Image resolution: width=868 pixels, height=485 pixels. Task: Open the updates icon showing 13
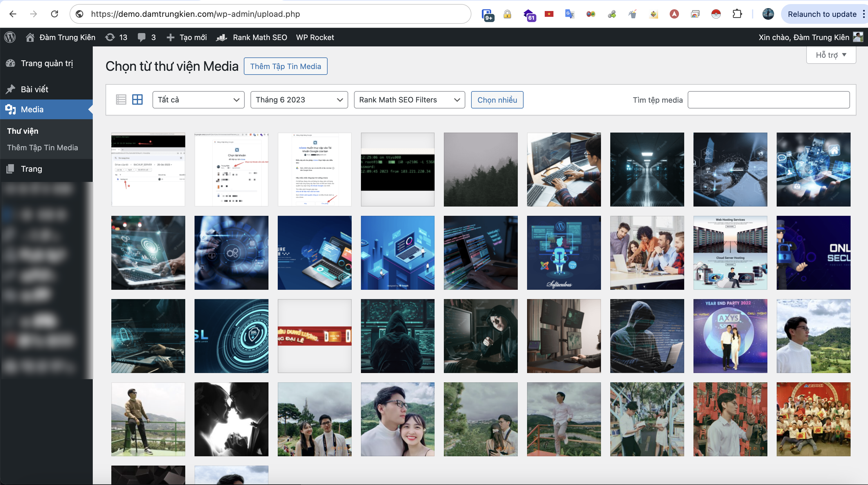pos(116,37)
